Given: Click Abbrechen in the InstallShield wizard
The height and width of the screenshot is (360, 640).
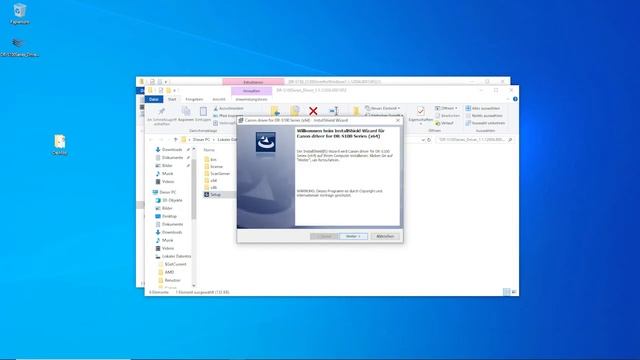Looking at the screenshot, I should coord(385,236).
